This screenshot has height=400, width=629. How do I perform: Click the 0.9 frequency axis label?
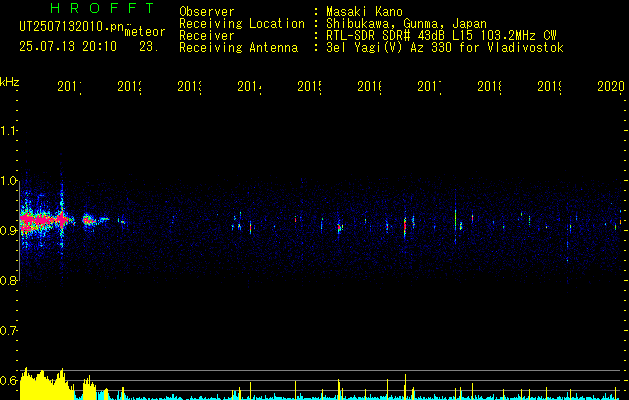(8, 231)
